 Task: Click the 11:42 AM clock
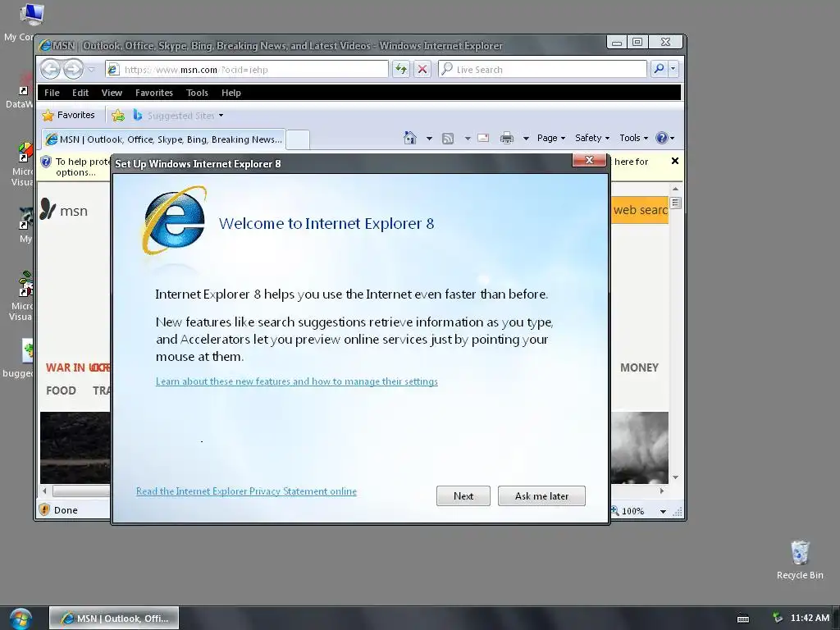[x=810, y=618]
